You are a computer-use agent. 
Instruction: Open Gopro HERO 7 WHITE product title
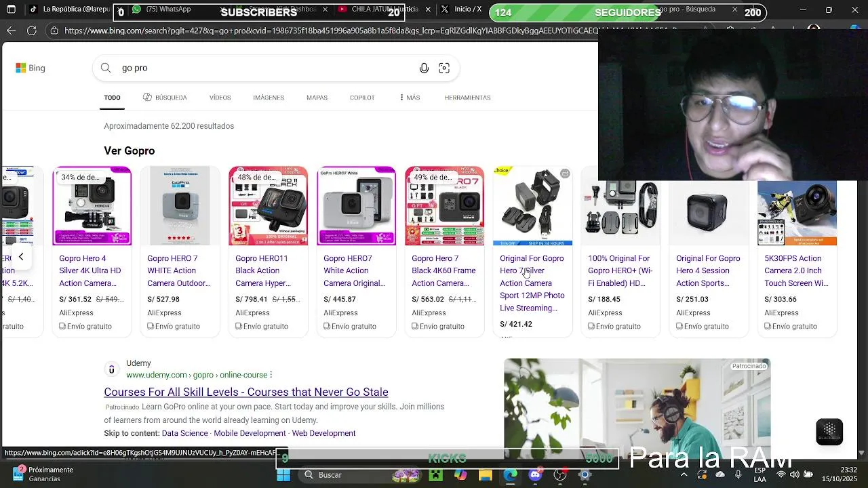180,270
